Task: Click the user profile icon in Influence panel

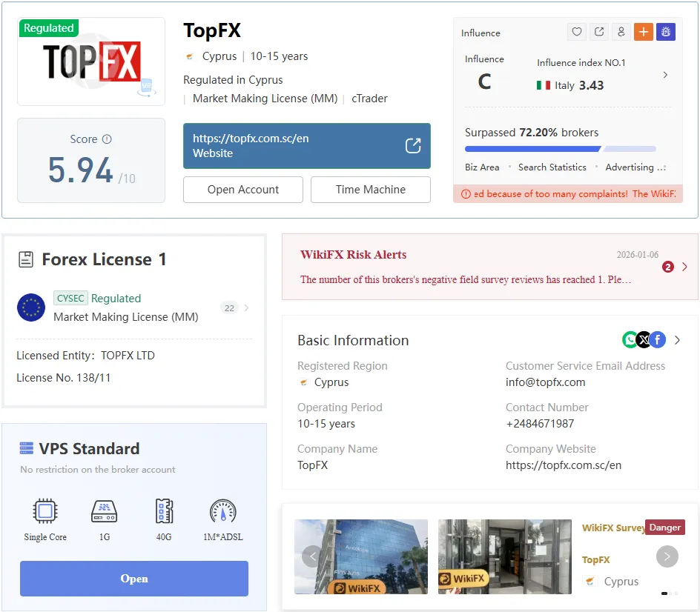Action: click(621, 32)
